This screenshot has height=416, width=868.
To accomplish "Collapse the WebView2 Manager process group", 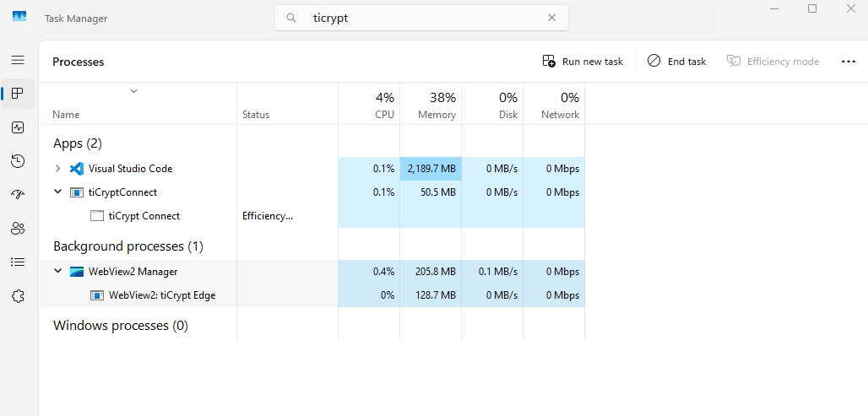I will (57, 272).
